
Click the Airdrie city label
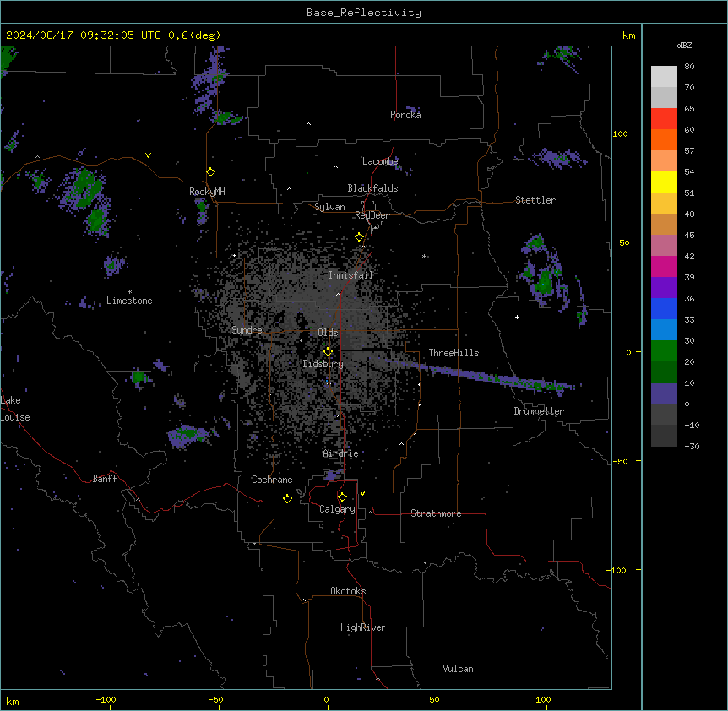click(341, 453)
